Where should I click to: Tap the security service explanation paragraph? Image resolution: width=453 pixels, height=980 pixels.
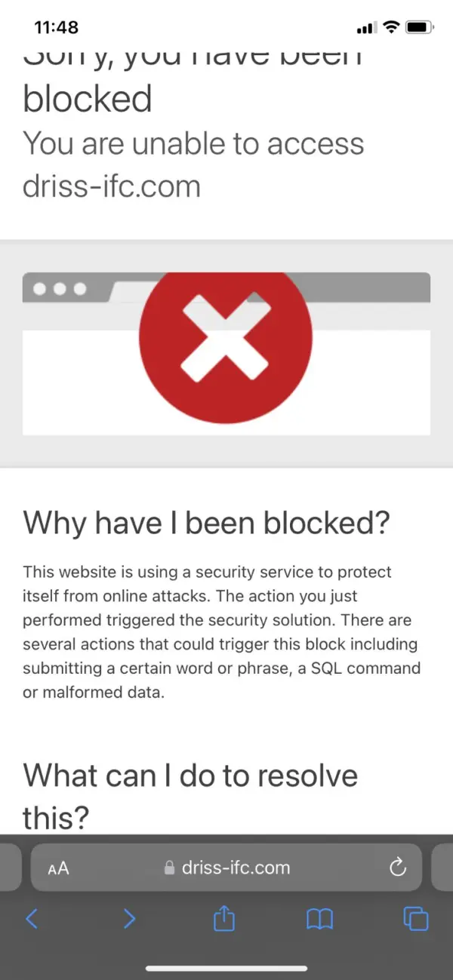click(x=221, y=631)
